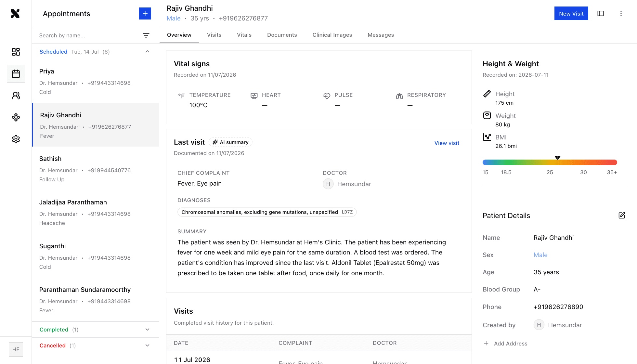
Task: Click the height ruler icon
Action: tap(487, 94)
